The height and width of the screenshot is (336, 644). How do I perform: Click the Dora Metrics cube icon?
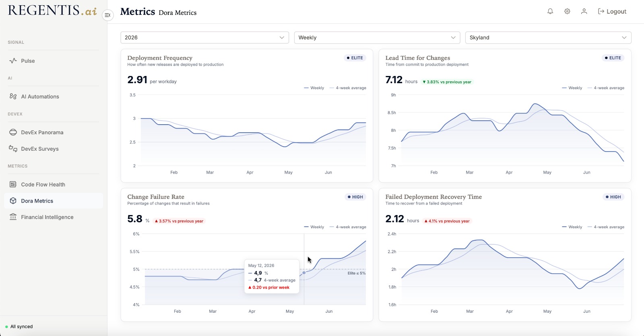click(13, 201)
